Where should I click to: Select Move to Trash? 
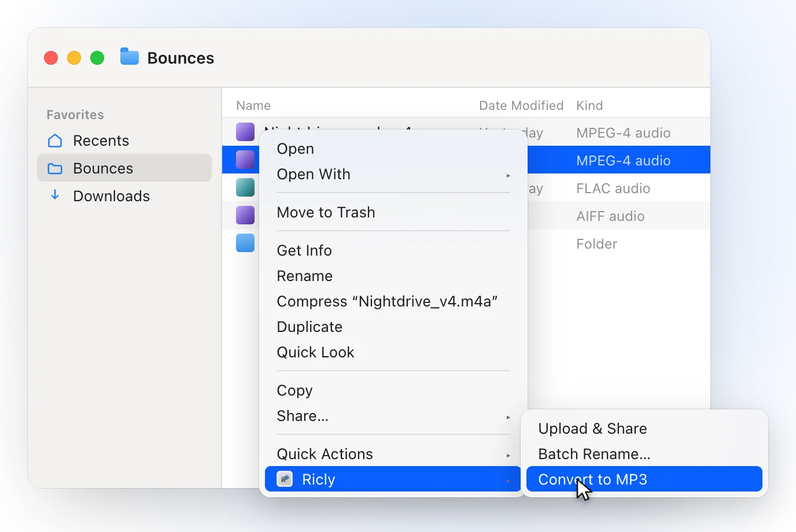393,212
